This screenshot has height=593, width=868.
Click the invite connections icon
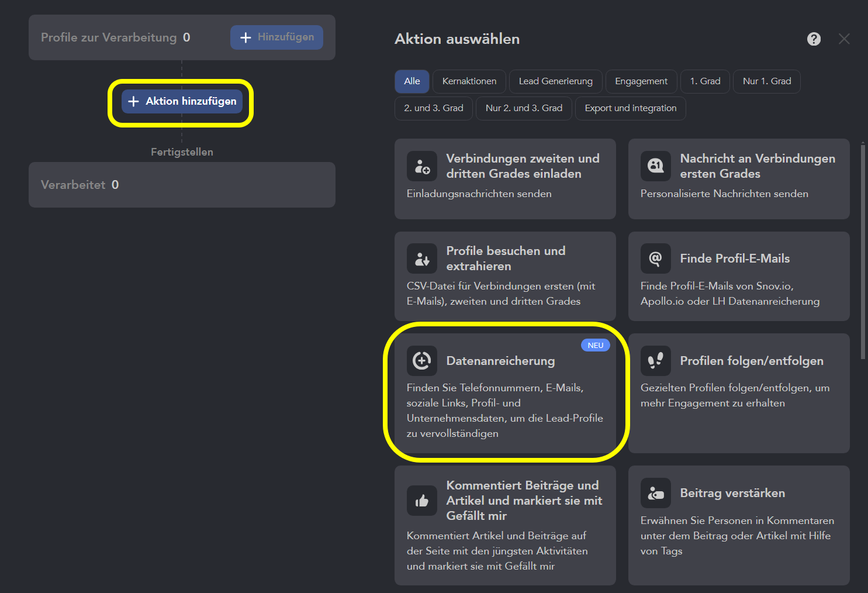[x=421, y=166]
